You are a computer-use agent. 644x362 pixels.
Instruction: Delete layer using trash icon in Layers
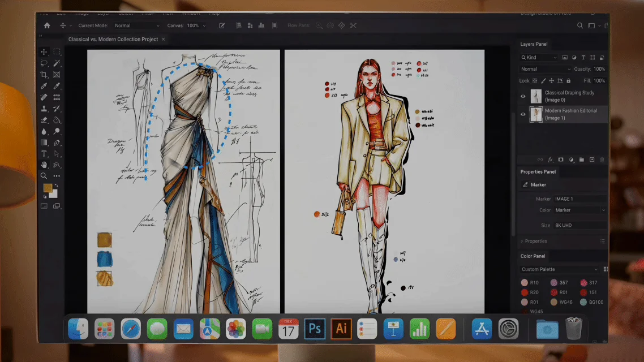pyautogui.click(x=602, y=160)
